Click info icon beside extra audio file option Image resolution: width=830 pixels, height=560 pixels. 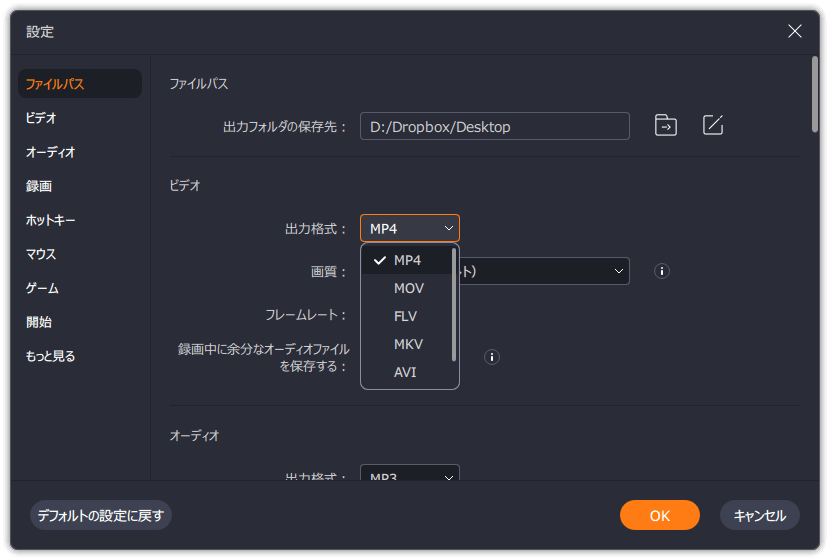[x=492, y=357]
